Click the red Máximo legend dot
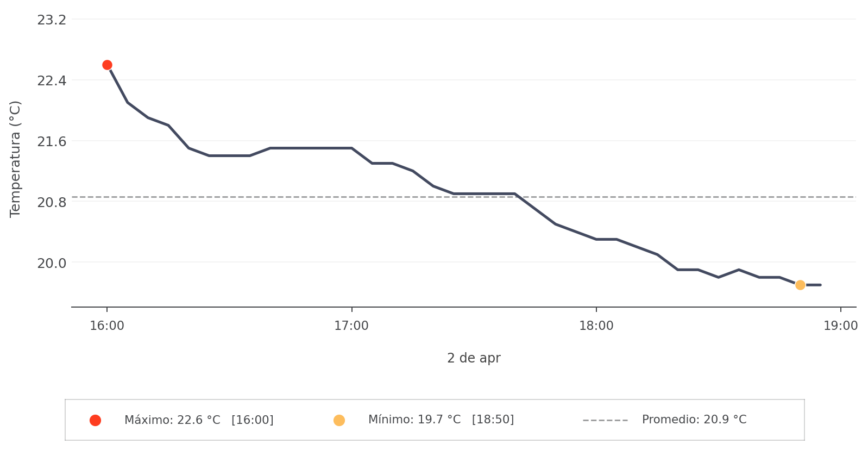The width and height of the screenshot is (868, 450). pyautogui.click(x=95, y=420)
